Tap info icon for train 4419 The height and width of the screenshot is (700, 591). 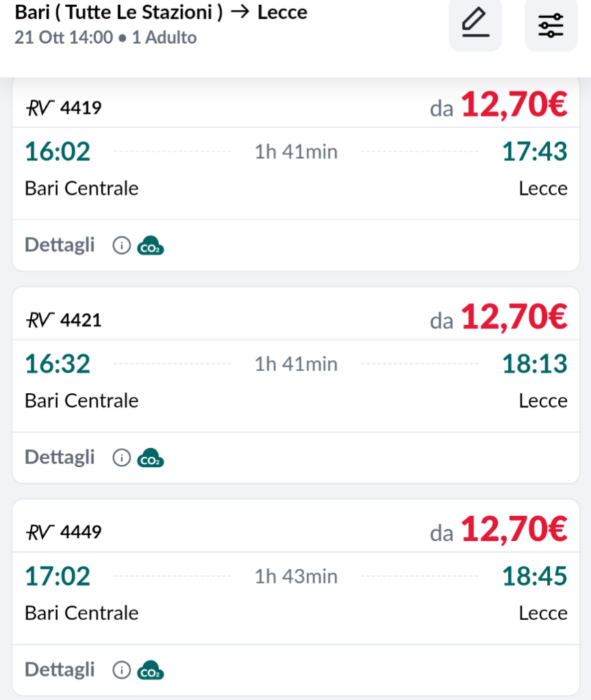click(x=121, y=245)
